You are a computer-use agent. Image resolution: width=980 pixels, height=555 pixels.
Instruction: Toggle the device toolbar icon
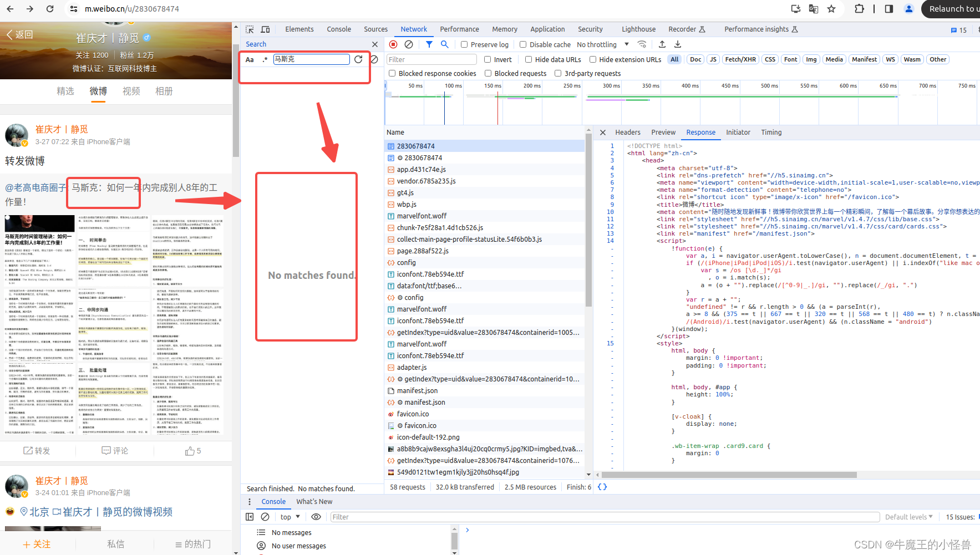point(266,29)
